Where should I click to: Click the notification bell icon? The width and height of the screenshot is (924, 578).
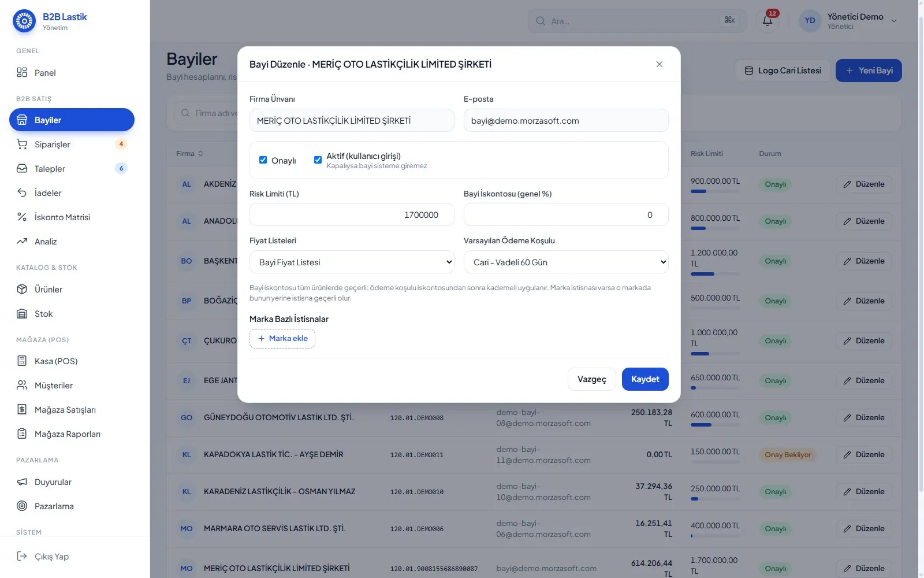(x=767, y=21)
